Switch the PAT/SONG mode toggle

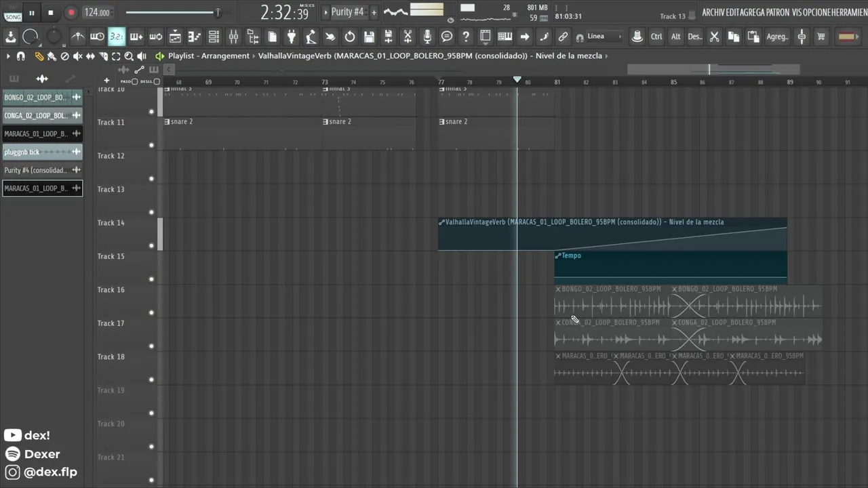(13, 14)
